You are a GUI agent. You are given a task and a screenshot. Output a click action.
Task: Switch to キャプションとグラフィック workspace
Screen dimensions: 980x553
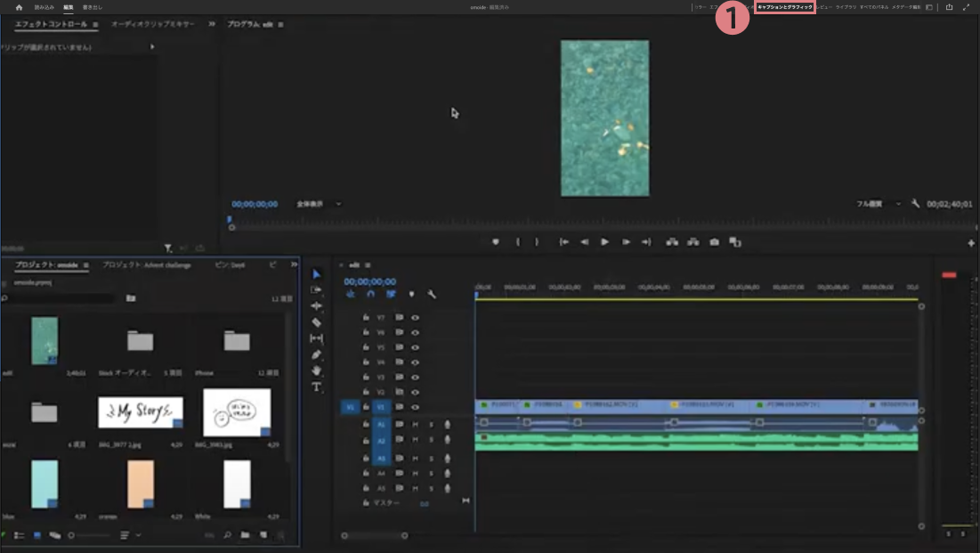[785, 7]
